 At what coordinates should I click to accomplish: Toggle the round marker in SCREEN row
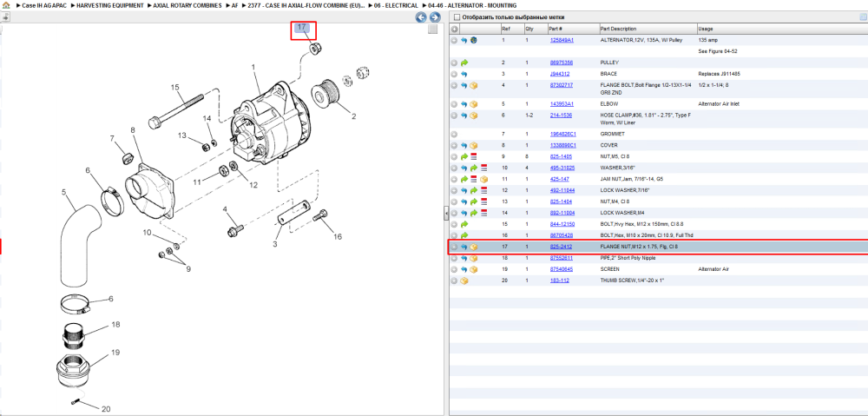pyautogui.click(x=454, y=269)
